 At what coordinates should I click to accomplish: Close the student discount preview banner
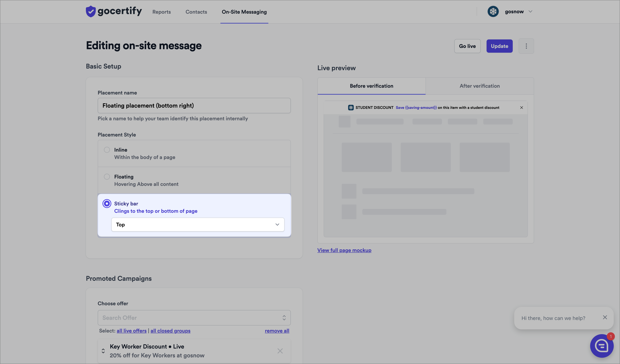click(x=521, y=107)
